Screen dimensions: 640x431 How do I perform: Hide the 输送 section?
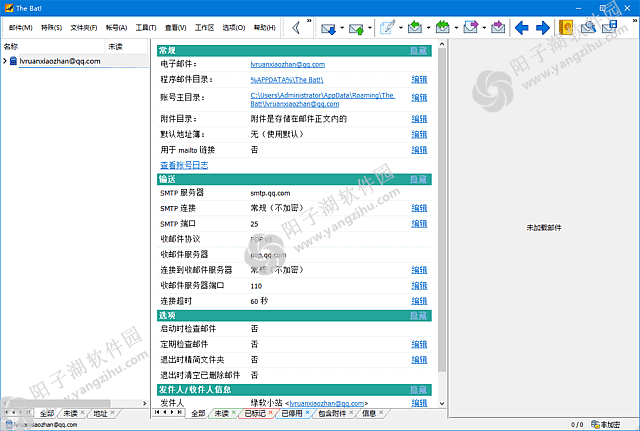[x=418, y=179]
